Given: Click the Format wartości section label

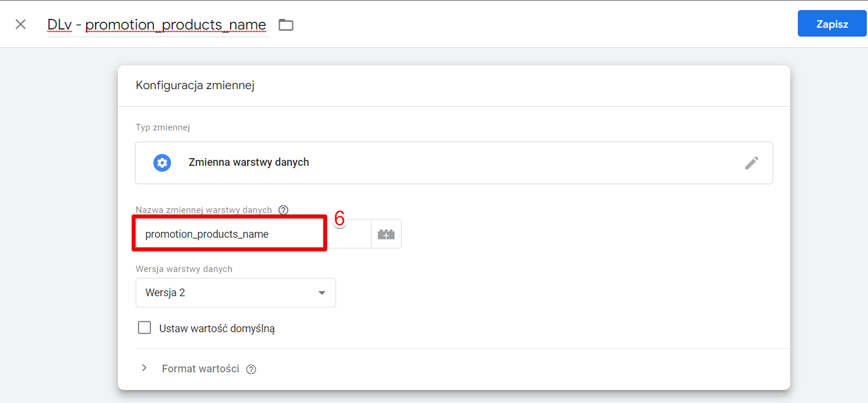Looking at the screenshot, I should 200,369.
